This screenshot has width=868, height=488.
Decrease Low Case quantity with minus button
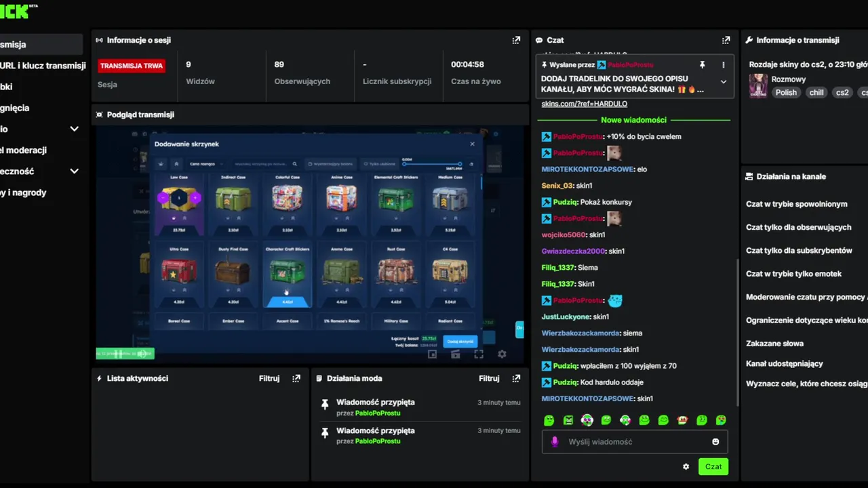click(163, 198)
